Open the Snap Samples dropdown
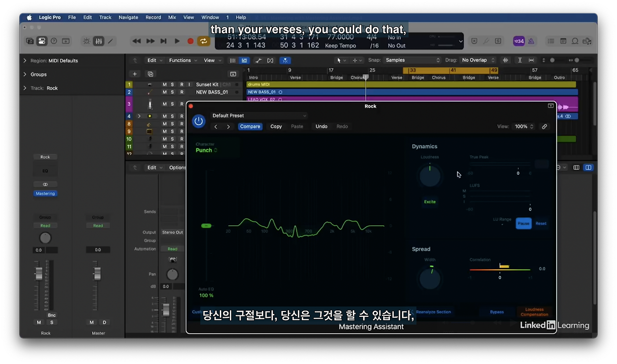This screenshot has height=364, width=617. click(413, 60)
